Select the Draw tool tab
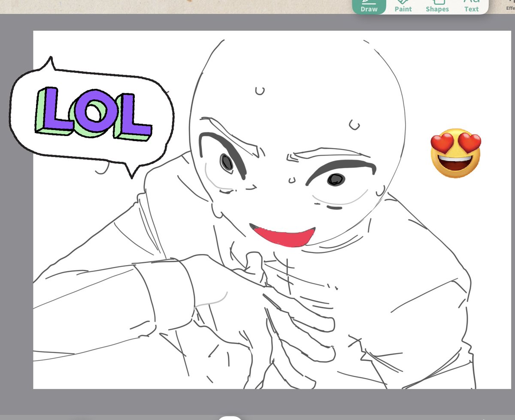515x420 pixels. coord(369,6)
